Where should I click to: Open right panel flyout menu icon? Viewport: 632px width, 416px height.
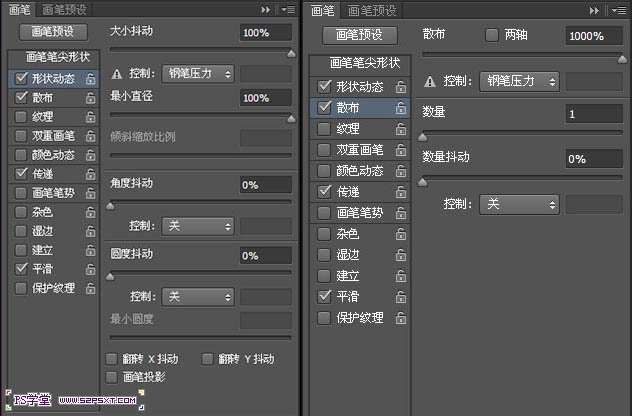618,10
